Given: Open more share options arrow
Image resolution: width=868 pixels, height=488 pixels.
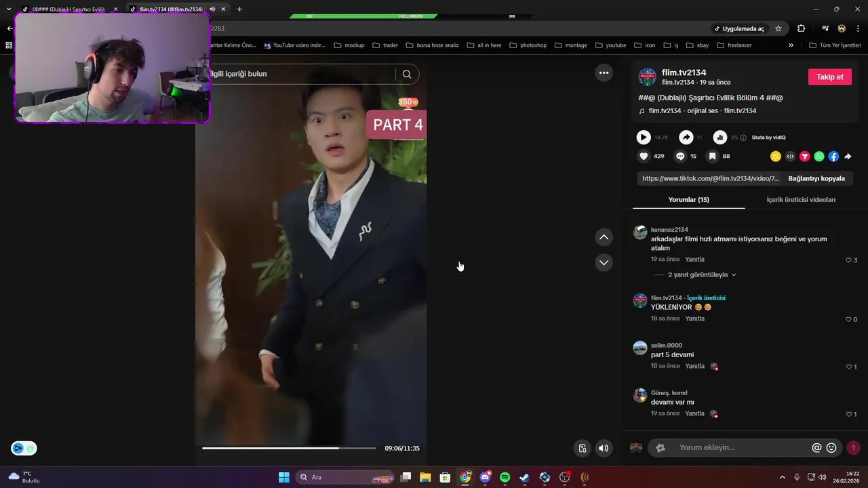Looking at the screenshot, I should pyautogui.click(x=848, y=157).
